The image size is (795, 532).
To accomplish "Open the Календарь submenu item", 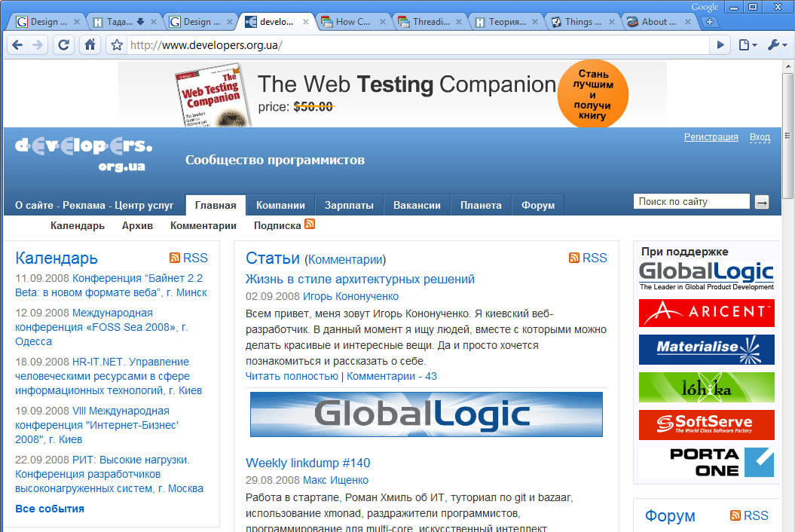I will pos(78,225).
